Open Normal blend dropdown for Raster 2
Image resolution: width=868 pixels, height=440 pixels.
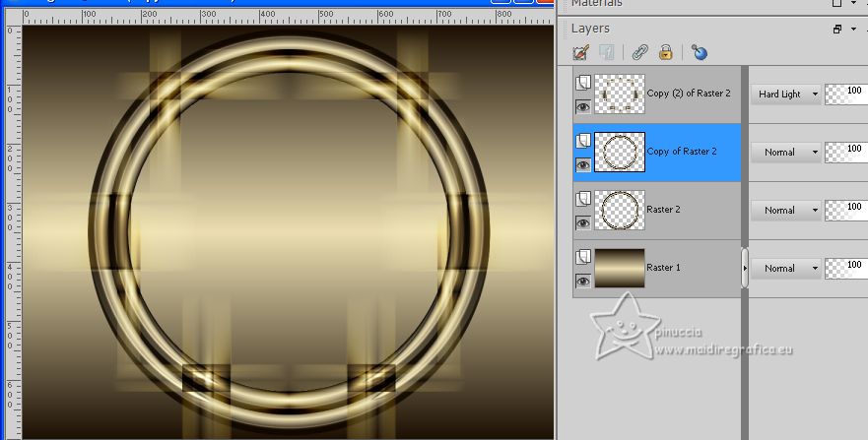(x=785, y=210)
